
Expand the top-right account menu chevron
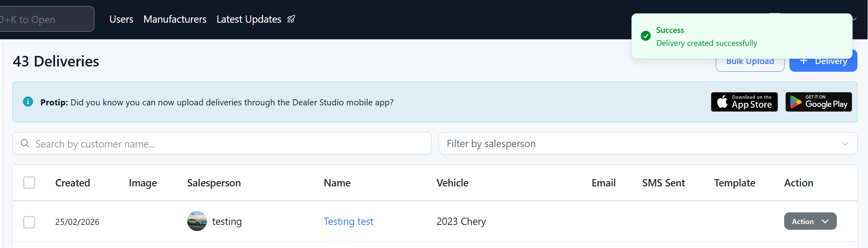(855, 19)
